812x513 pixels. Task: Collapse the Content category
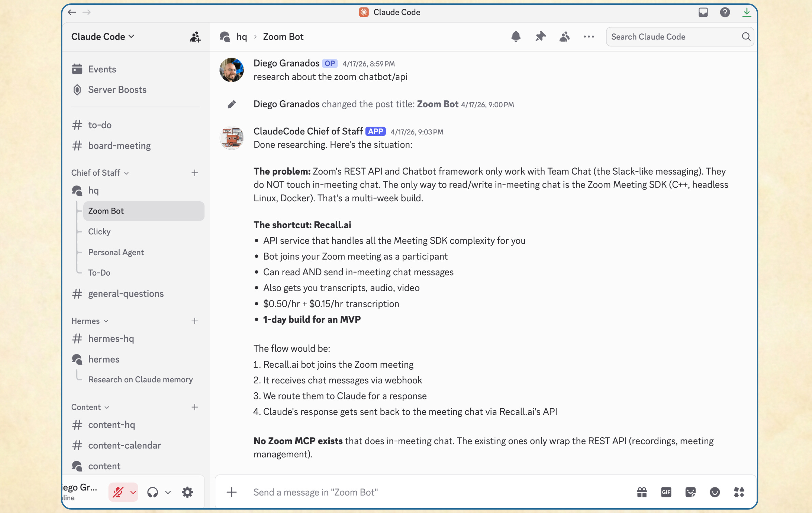pyautogui.click(x=90, y=407)
